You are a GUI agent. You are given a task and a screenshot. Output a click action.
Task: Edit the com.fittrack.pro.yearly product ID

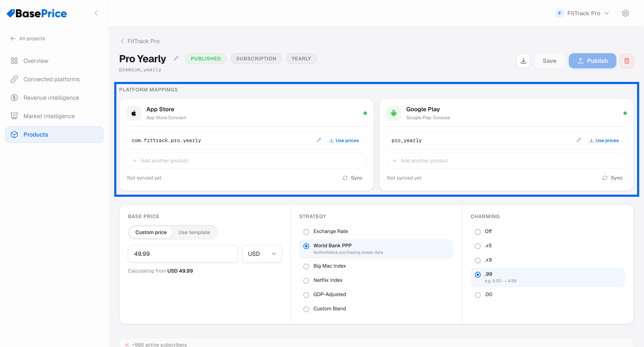click(319, 140)
